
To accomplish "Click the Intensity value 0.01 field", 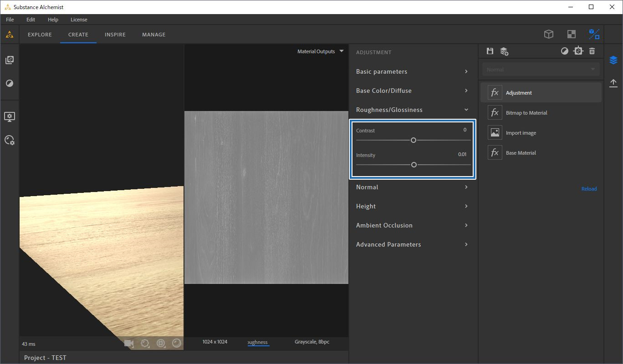I will click(462, 154).
